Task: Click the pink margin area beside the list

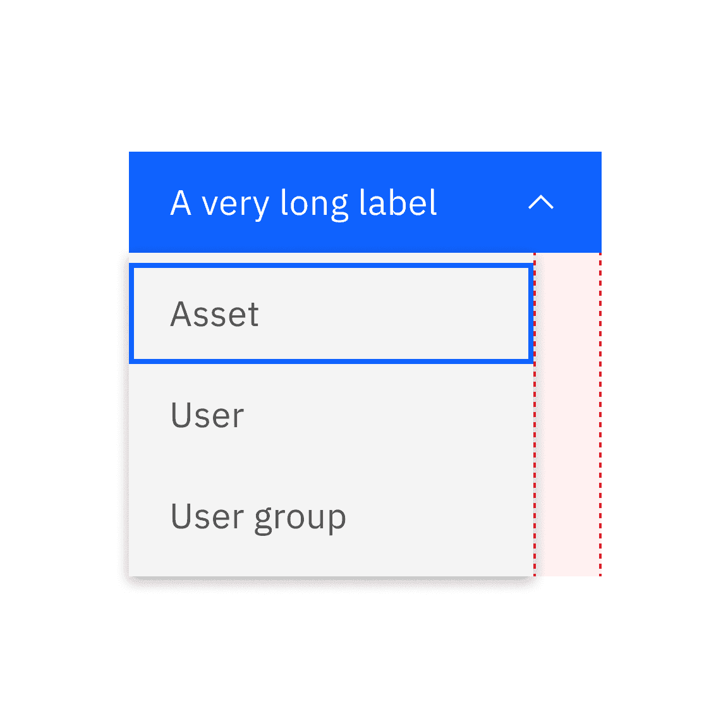Action: [567, 411]
